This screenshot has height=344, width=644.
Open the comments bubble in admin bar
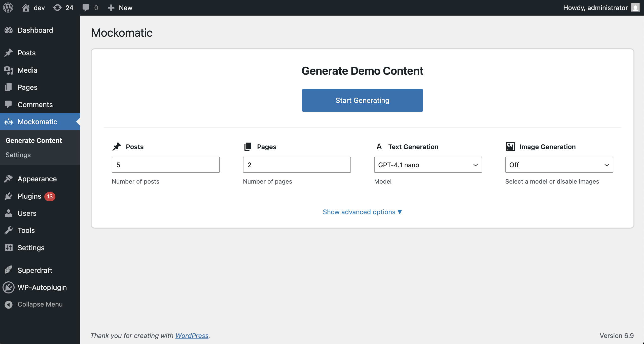coord(86,8)
